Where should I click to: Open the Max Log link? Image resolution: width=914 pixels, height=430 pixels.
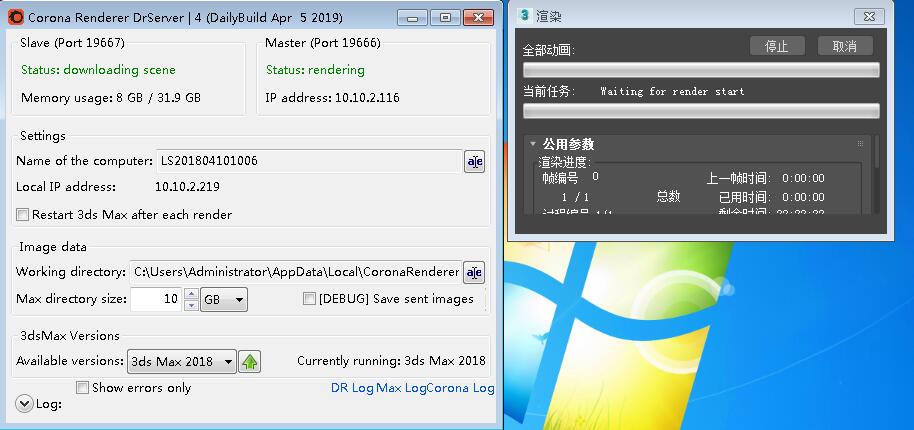(x=401, y=388)
